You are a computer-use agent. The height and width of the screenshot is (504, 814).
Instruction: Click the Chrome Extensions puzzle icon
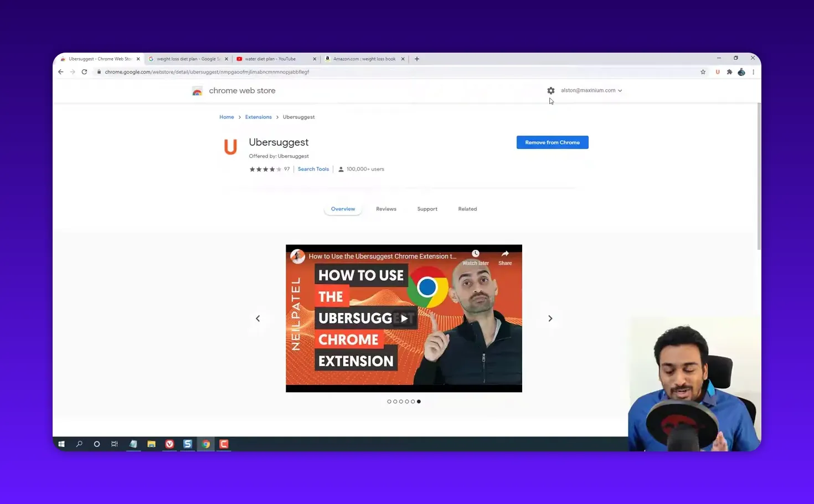[729, 71]
